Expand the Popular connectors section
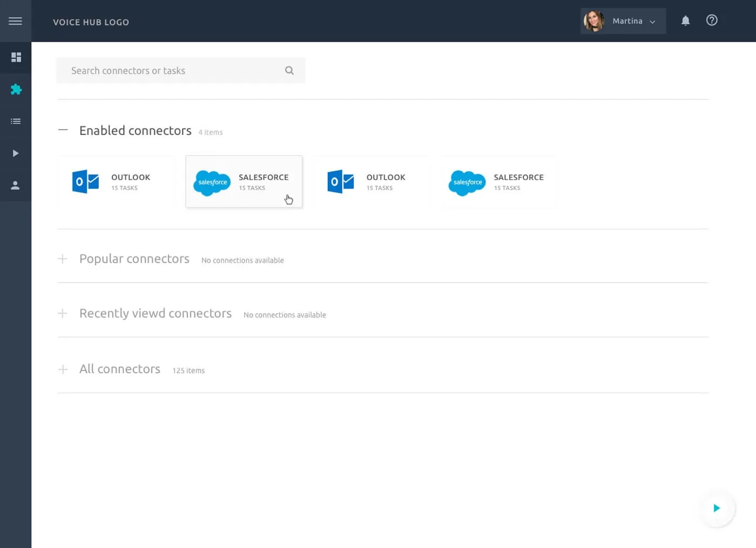The height and width of the screenshot is (548, 756). click(x=63, y=259)
